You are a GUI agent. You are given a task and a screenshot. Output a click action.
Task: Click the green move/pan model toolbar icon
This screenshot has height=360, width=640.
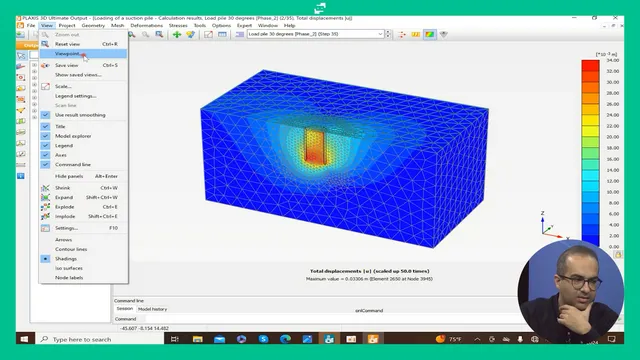(x=177, y=35)
